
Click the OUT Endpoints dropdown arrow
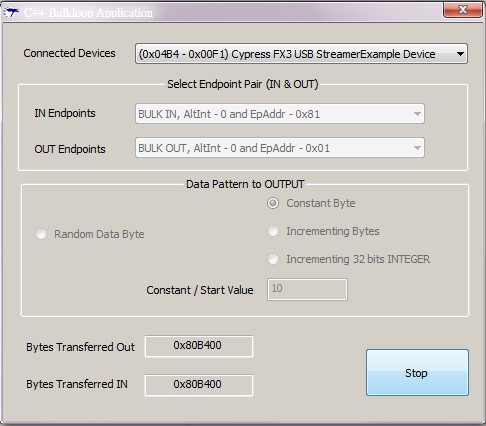pyautogui.click(x=417, y=148)
